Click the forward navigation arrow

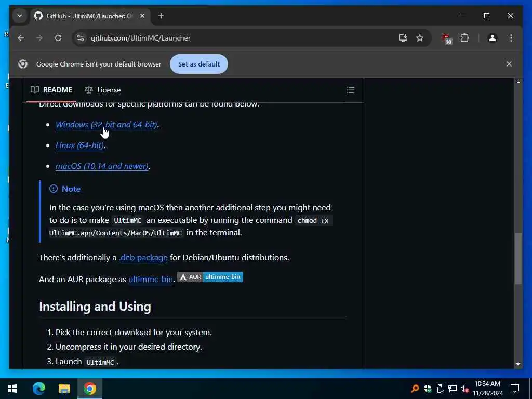(x=39, y=38)
